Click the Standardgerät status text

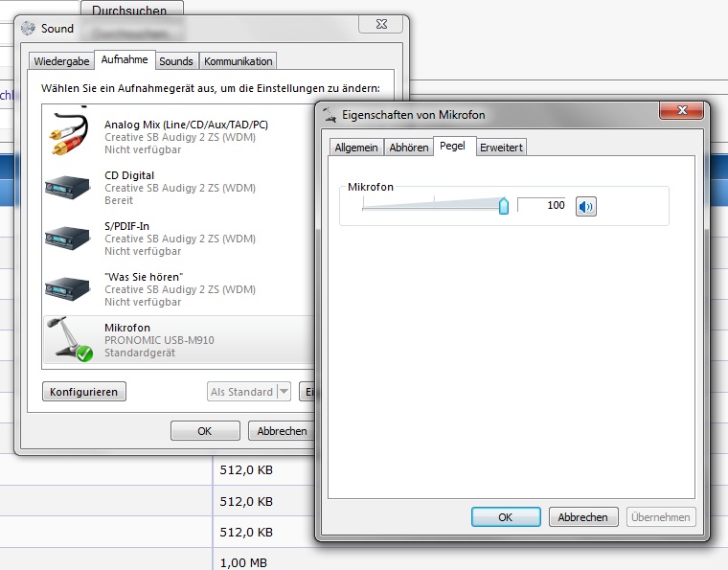[140, 353]
